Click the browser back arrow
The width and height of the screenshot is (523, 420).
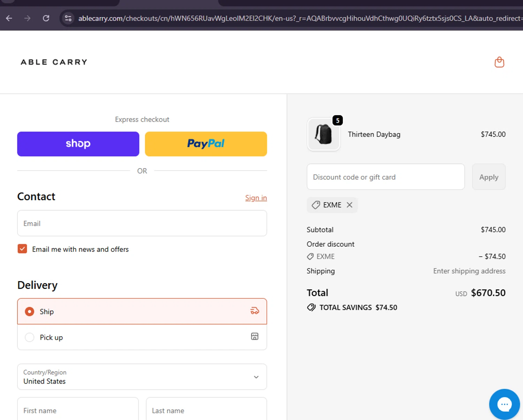(9, 18)
